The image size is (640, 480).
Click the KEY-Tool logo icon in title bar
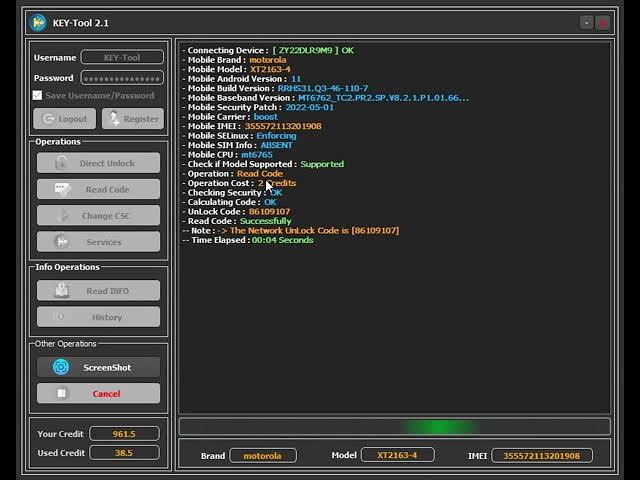tap(38, 23)
